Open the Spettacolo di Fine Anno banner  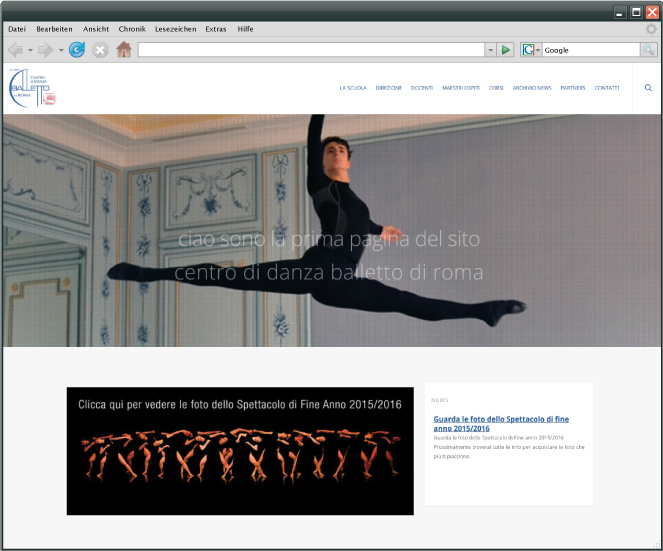(240, 451)
